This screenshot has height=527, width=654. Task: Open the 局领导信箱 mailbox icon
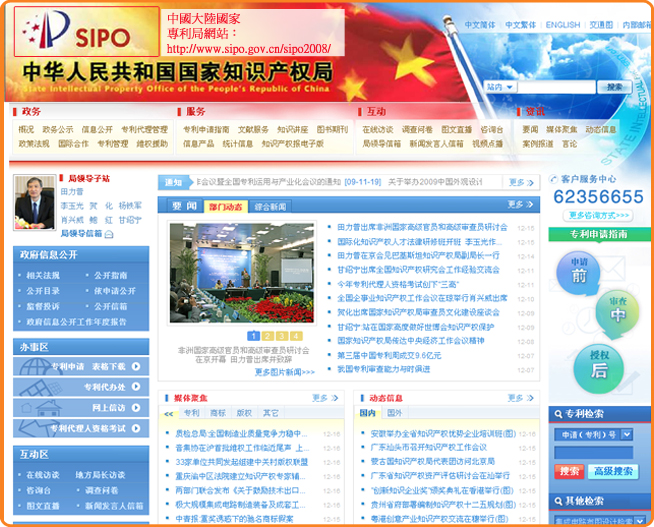coord(109,234)
